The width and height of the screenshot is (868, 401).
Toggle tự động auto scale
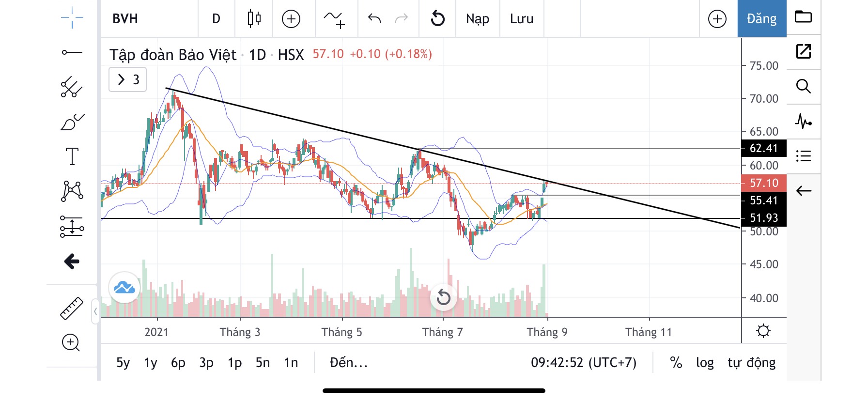pos(751,363)
